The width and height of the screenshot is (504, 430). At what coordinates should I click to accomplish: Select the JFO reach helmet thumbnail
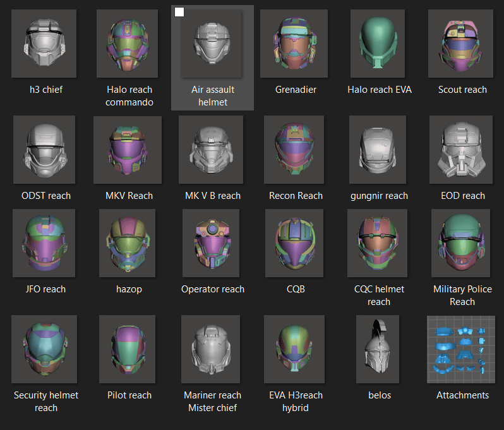pos(44,243)
